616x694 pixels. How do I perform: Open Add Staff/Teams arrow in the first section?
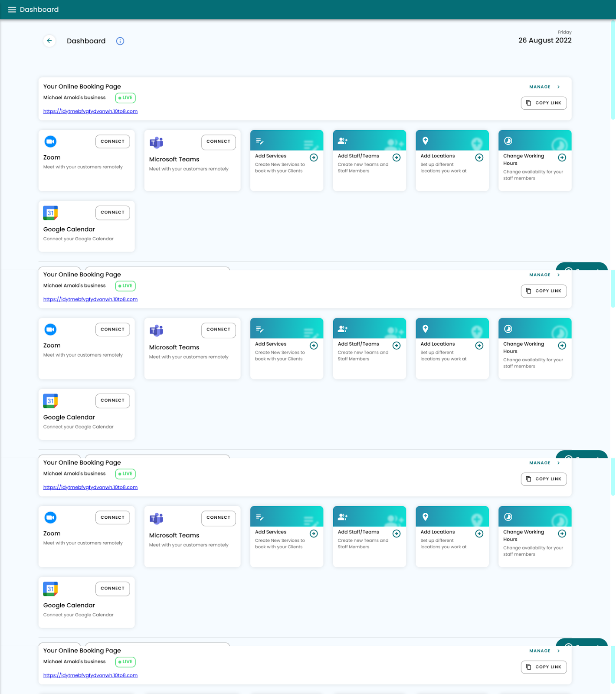396,157
